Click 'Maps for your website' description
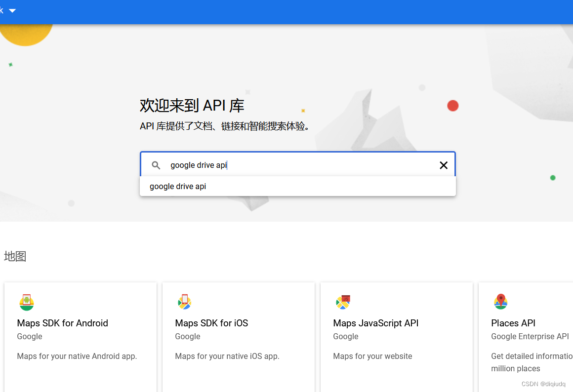The image size is (573, 392). click(372, 356)
